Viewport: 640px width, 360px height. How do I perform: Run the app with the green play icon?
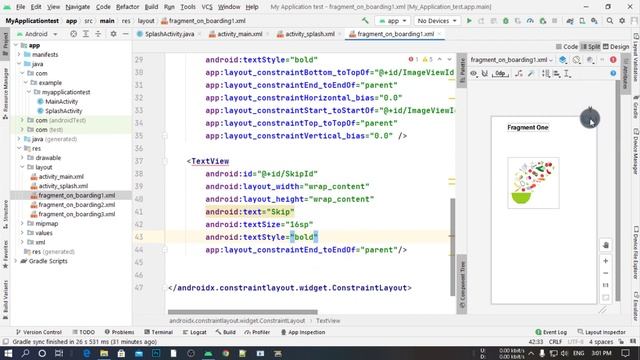pos(469,21)
